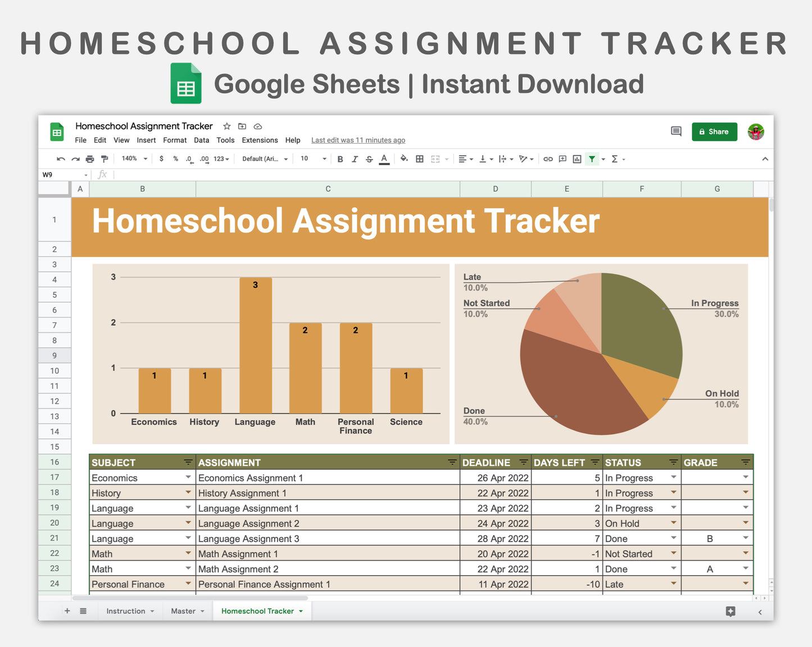Image resolution: width=812 pixels, height=647 pixels.
Task: Click the Share button
Action: coord(714,131)
